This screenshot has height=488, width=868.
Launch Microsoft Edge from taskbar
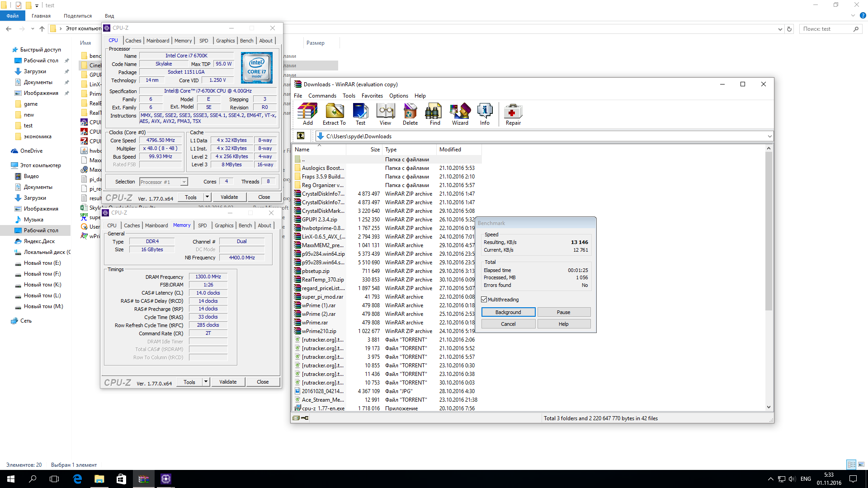[x=77, y=479]
